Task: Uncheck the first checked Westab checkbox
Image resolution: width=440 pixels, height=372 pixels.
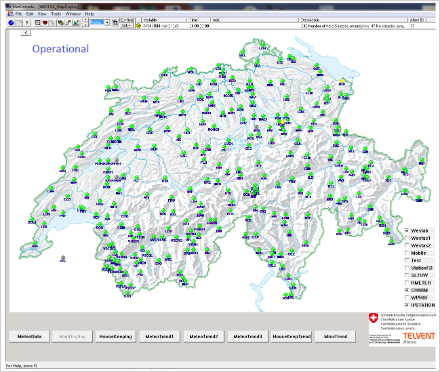Action: [x=407, y=231]
